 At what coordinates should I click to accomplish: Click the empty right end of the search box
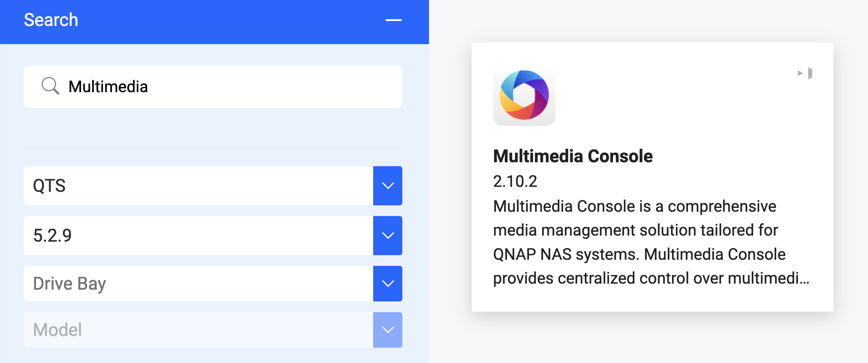click(x=356, y=86)
